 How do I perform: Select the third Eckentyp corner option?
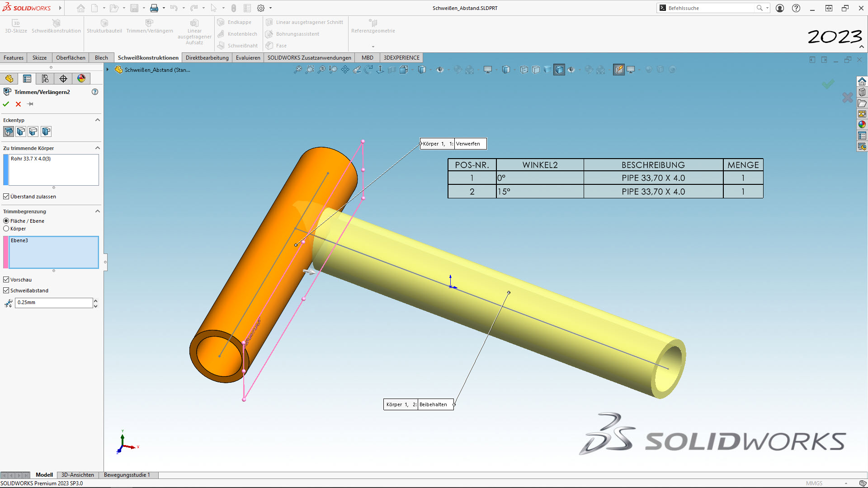(x=33, y=131)
